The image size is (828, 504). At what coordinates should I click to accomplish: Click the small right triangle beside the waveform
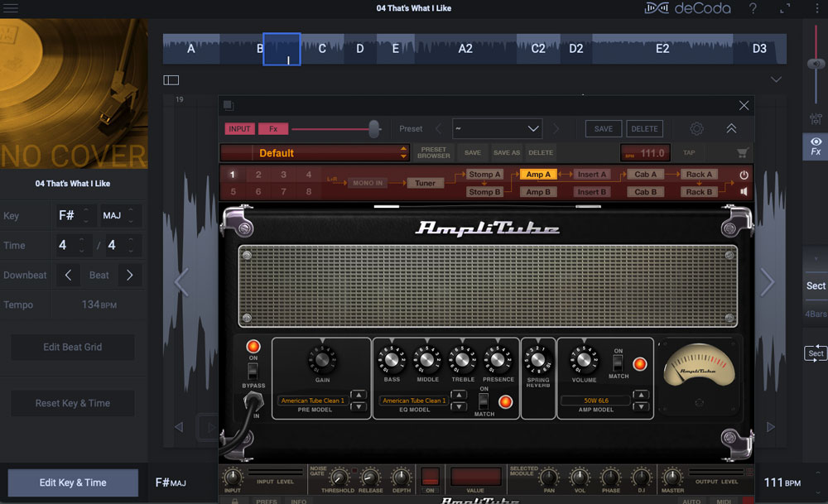(770, 427)
